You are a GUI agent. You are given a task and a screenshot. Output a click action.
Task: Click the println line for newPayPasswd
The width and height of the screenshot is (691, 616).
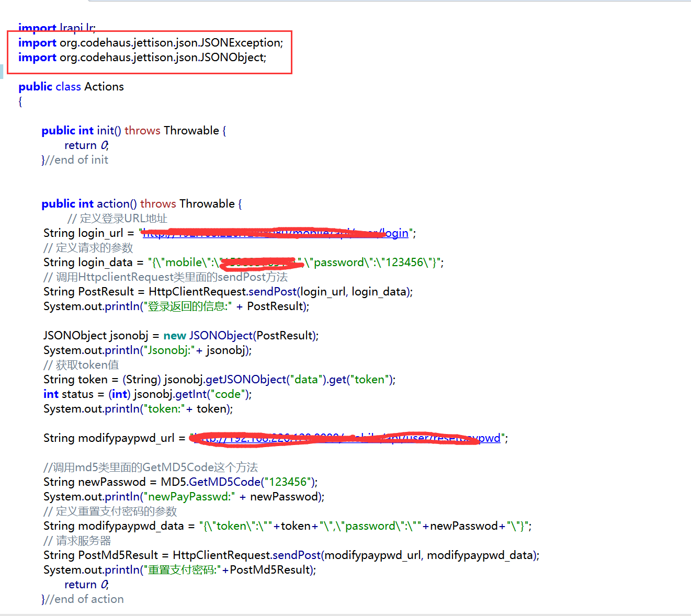click(184, 497)
